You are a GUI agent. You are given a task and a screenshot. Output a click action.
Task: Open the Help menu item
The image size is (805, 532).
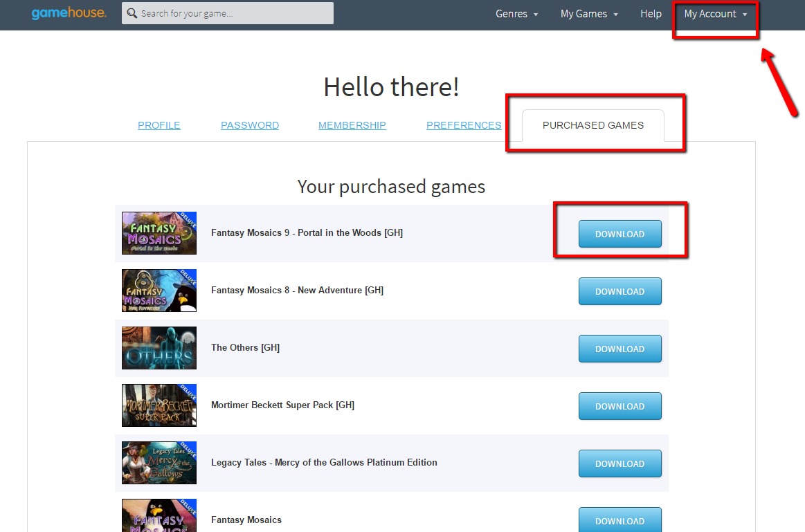(651, 14)
